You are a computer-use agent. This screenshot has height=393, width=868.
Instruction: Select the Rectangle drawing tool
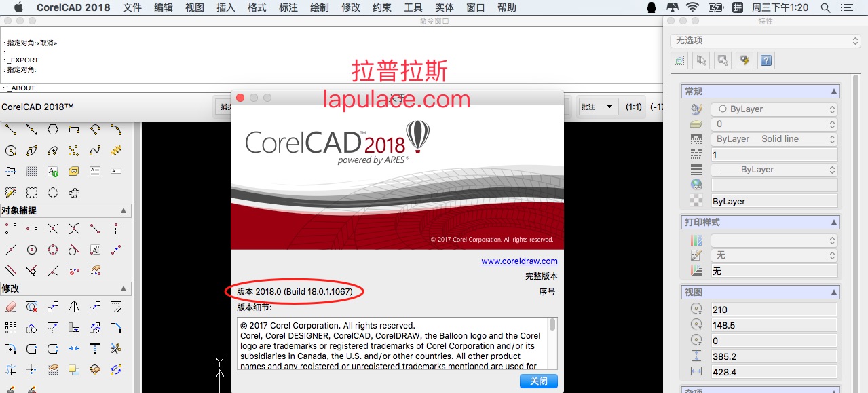[x=74, y=129]
